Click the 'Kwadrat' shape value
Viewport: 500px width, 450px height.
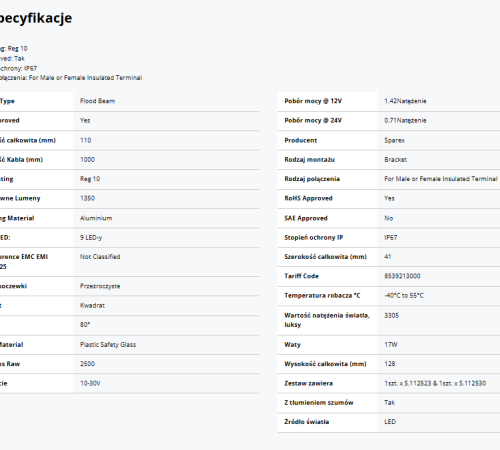pyautogui.click(x=92, y=305)
